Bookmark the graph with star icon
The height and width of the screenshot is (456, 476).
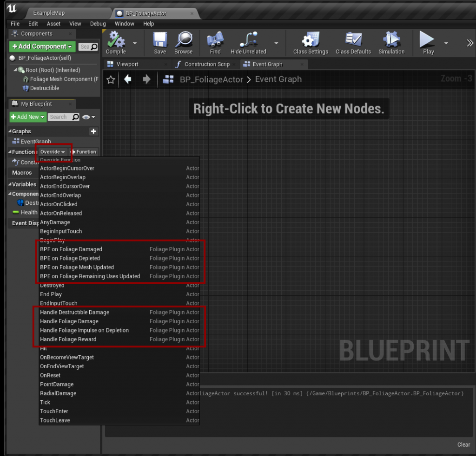coord(111,79)
